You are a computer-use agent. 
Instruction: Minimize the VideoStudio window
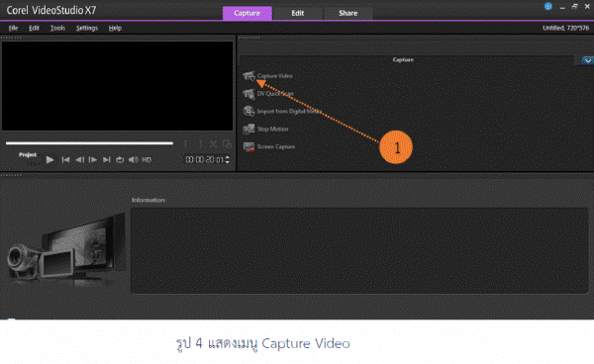click(562, 7)
